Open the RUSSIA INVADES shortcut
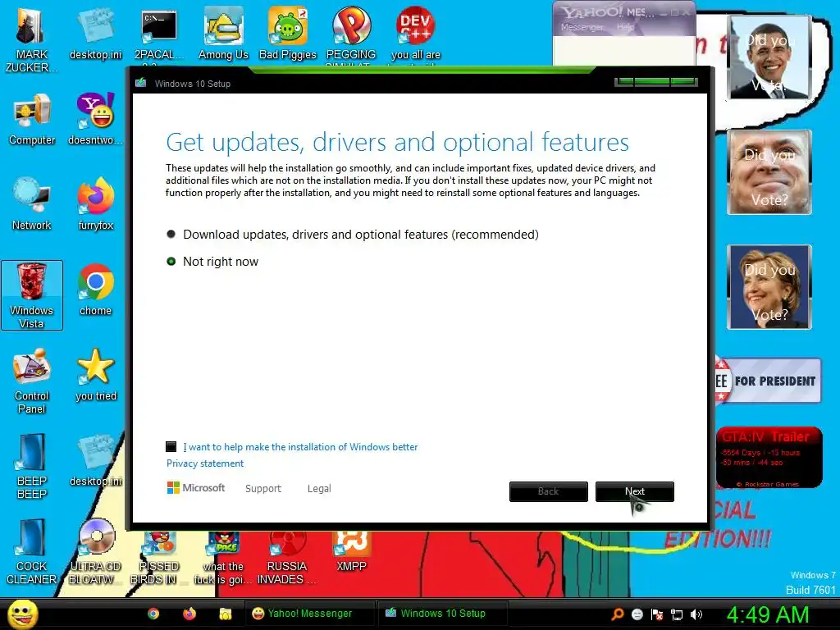The height and width of the screenshot is (630, 840). 286,557
